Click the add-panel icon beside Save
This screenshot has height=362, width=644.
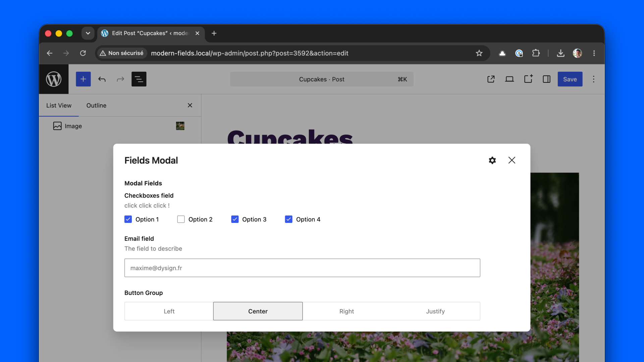point(528,79)
